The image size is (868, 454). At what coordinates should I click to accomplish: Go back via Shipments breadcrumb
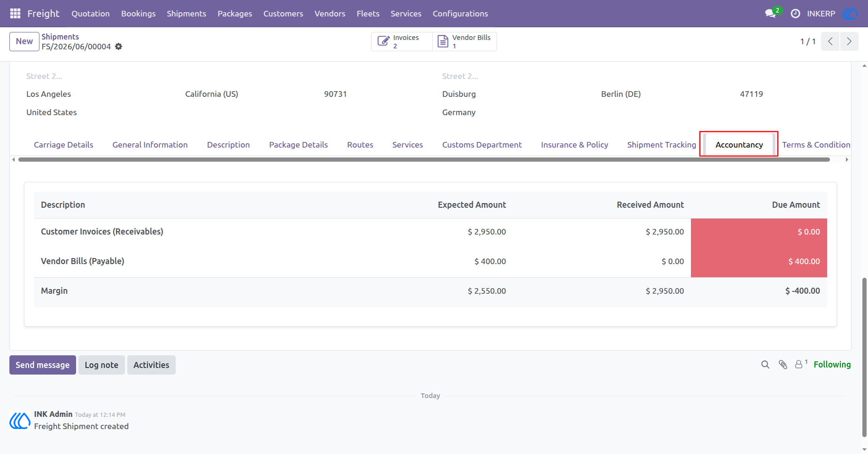coord(60,37)
